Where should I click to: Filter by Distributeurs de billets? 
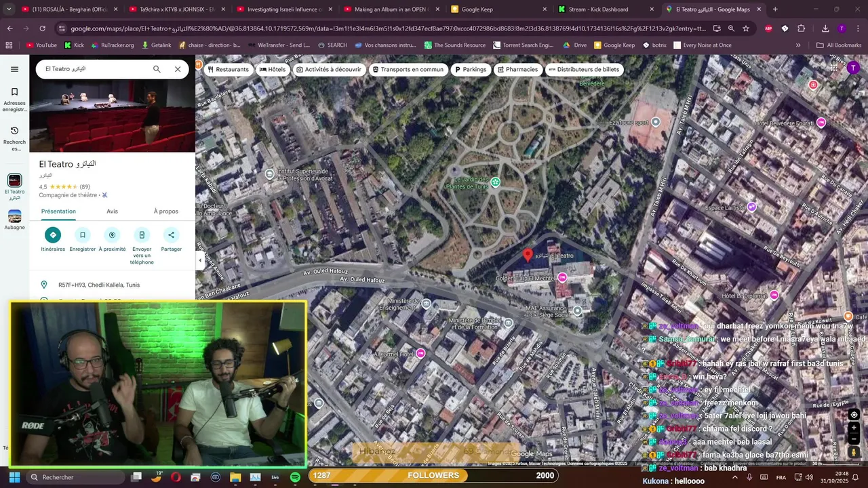click(x=584, y=69)
